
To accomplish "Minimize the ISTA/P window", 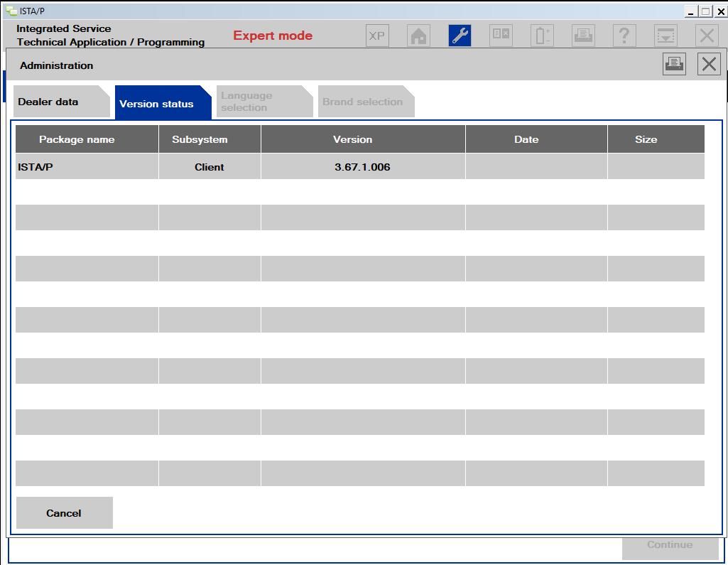I will click(691, 11).
